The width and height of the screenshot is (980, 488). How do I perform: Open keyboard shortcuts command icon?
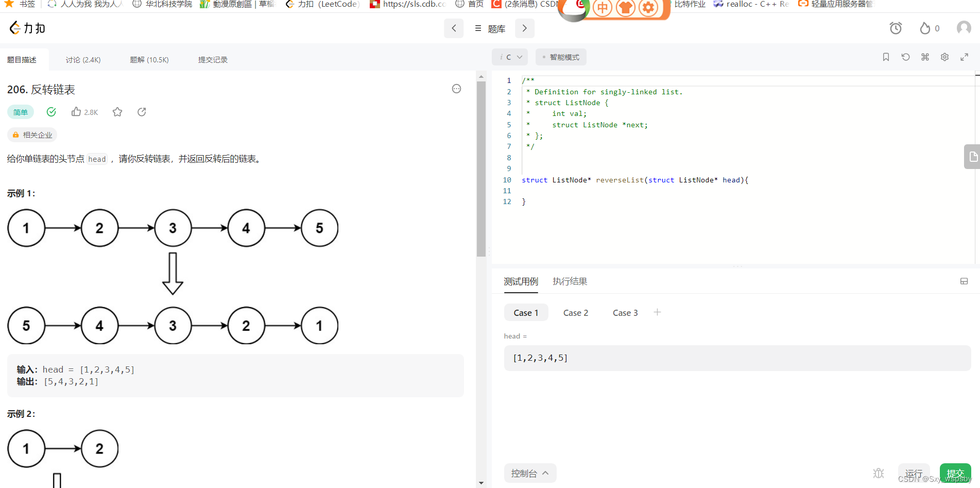[x=925, y=57]
